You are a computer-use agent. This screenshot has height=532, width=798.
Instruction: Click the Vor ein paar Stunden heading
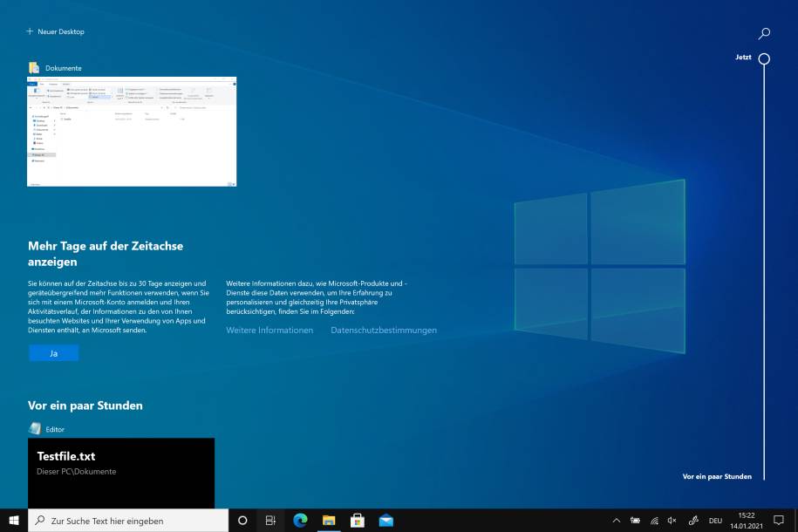coord(85,406)
